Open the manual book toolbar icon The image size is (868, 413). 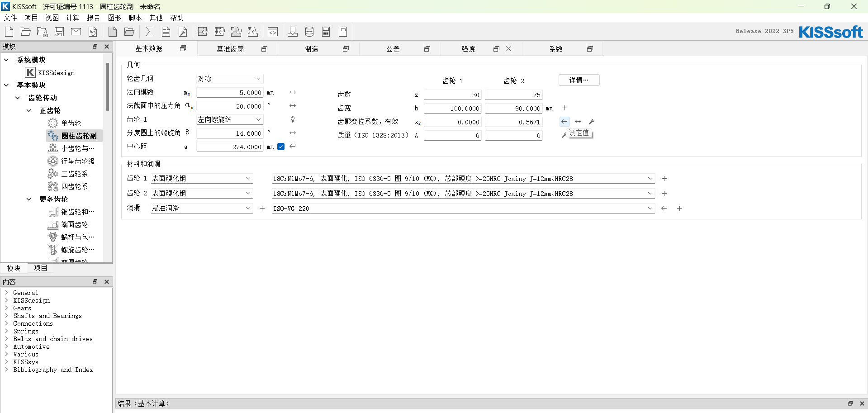coord(343,32)
